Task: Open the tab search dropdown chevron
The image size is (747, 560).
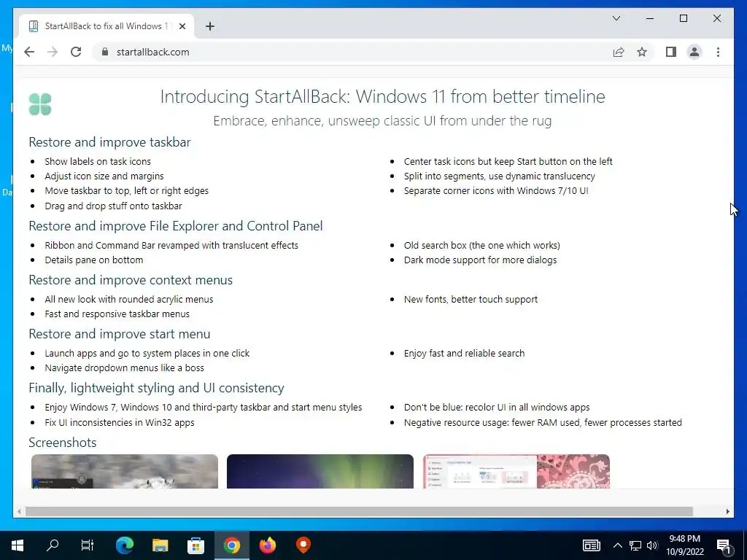Action: click(616, 18)
